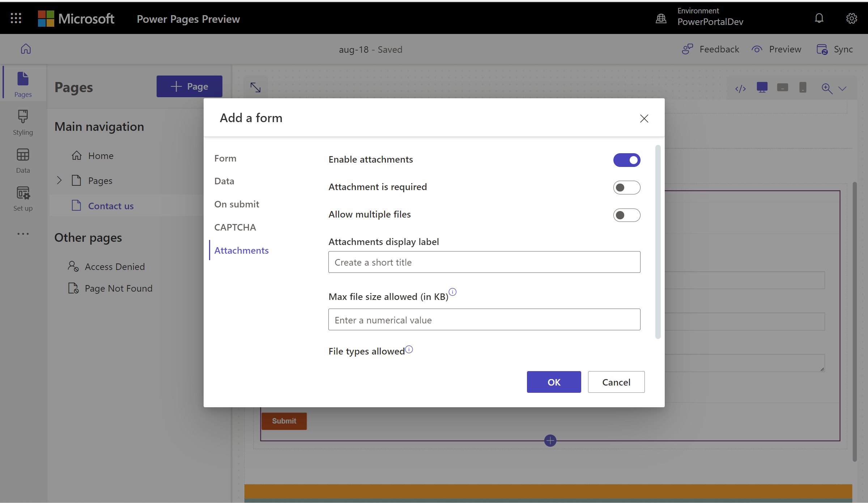Expand Pages tree item in navigation
868x503 pixels.
[x=59, y=180]
